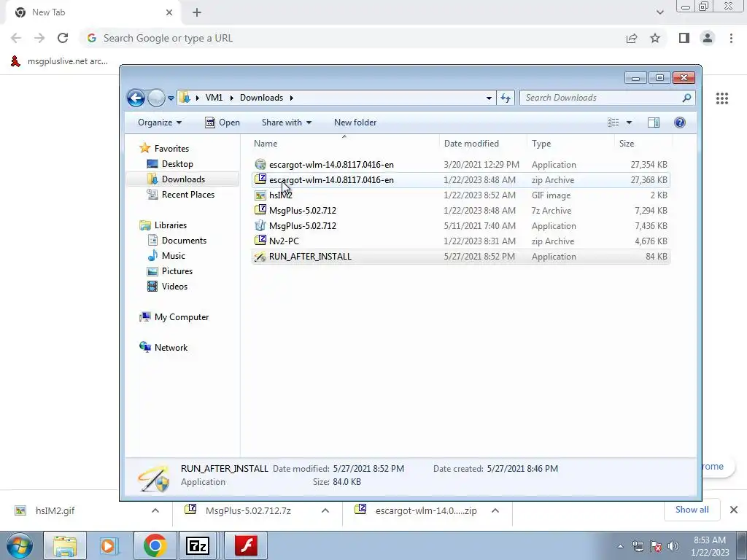Open Chrome profile avatar
The width and height of the screenshot is (747, 560).
pos(708,38)
